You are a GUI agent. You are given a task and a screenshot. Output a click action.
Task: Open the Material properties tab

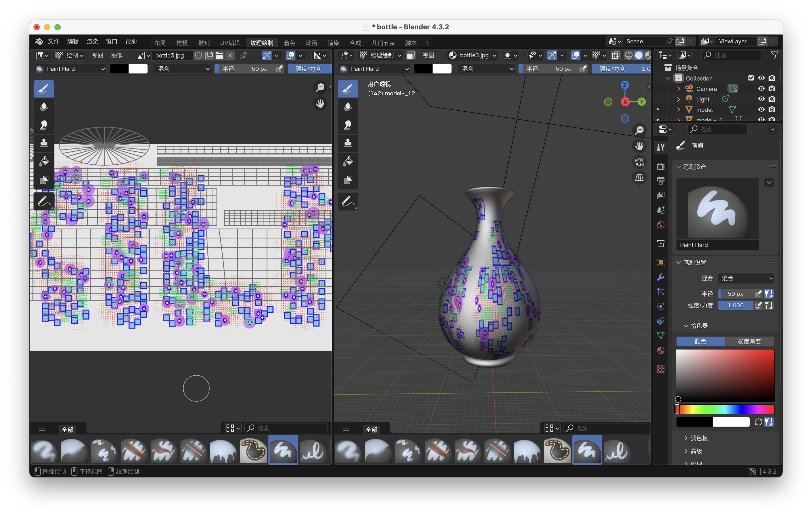pos(661,351)
